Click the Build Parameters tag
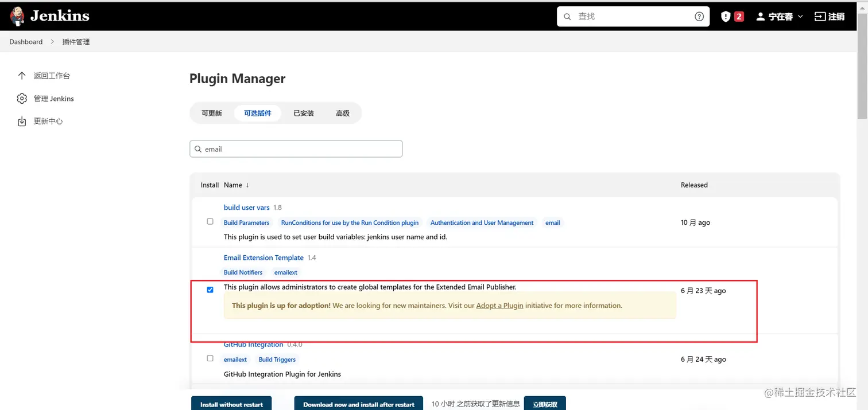 click(x=246, y=222)
